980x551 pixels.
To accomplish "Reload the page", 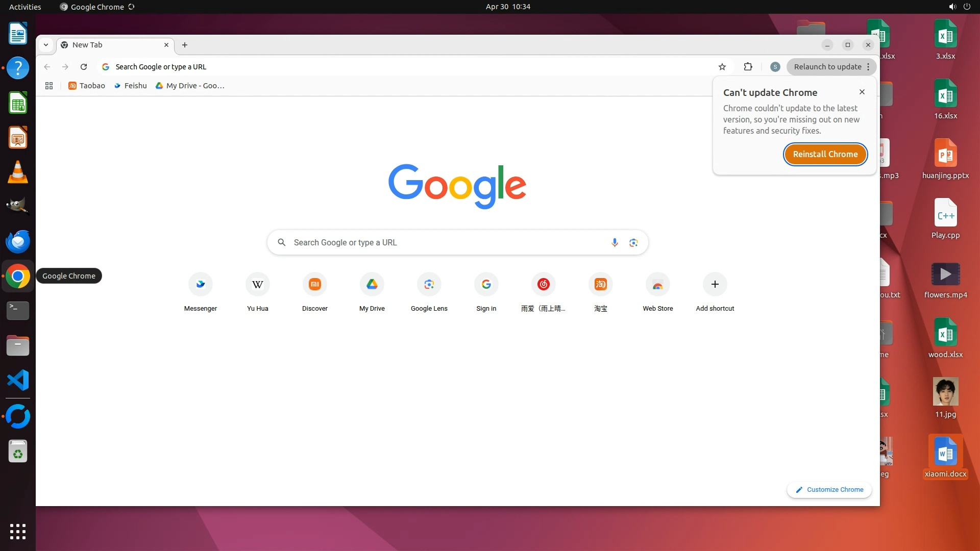I will pyautogui.click(x=84, y=67).
